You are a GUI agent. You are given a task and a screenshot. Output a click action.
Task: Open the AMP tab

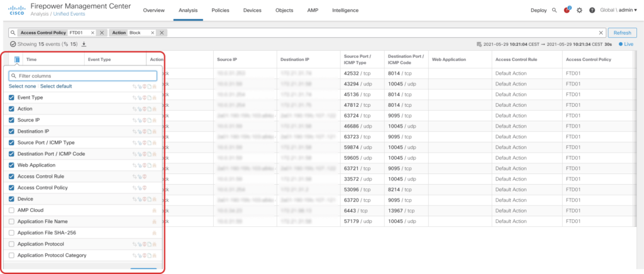pyautogui.click(x=313, y=10)
